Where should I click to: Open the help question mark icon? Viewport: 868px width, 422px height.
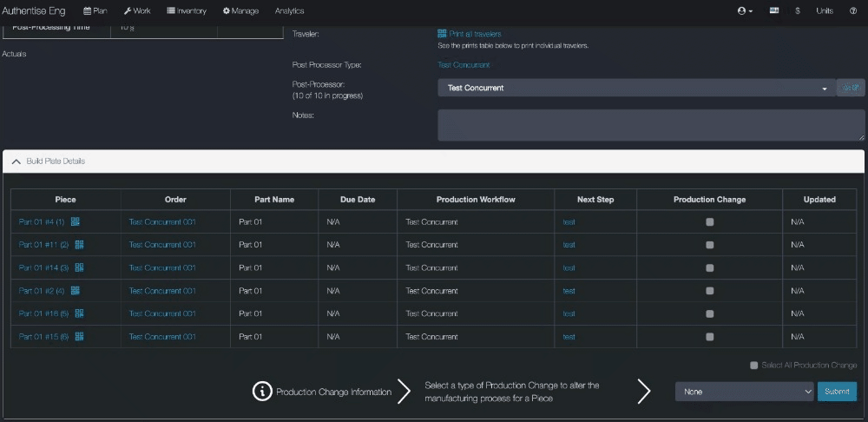click(853, 11)
